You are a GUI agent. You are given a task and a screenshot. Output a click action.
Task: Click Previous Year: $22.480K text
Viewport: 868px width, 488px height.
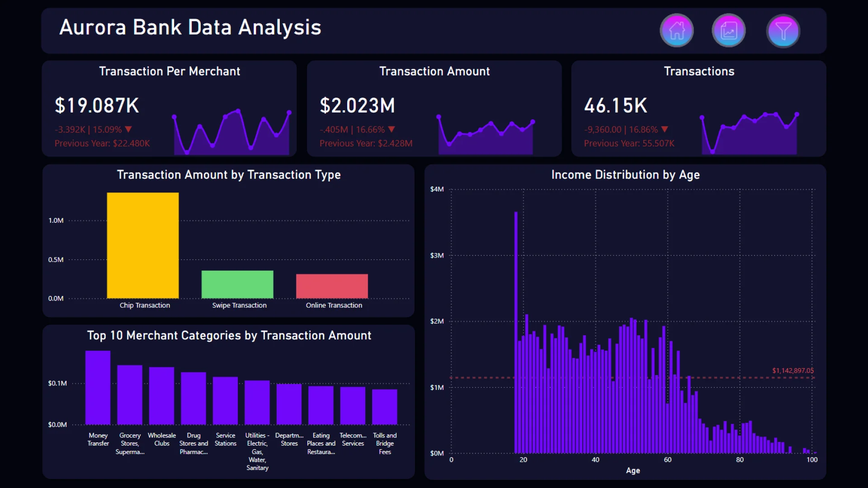102,143
